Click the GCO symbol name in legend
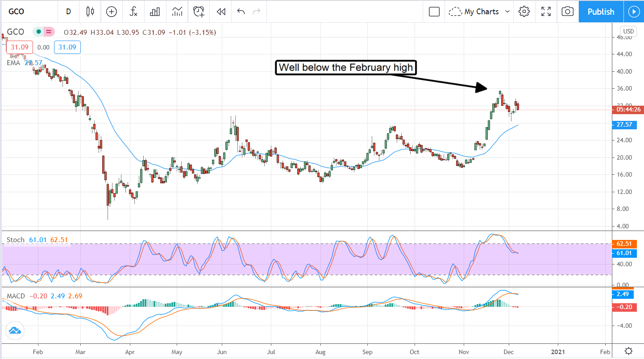The height and width of the screenshot is (359, 644). click(x=16, y=32)
